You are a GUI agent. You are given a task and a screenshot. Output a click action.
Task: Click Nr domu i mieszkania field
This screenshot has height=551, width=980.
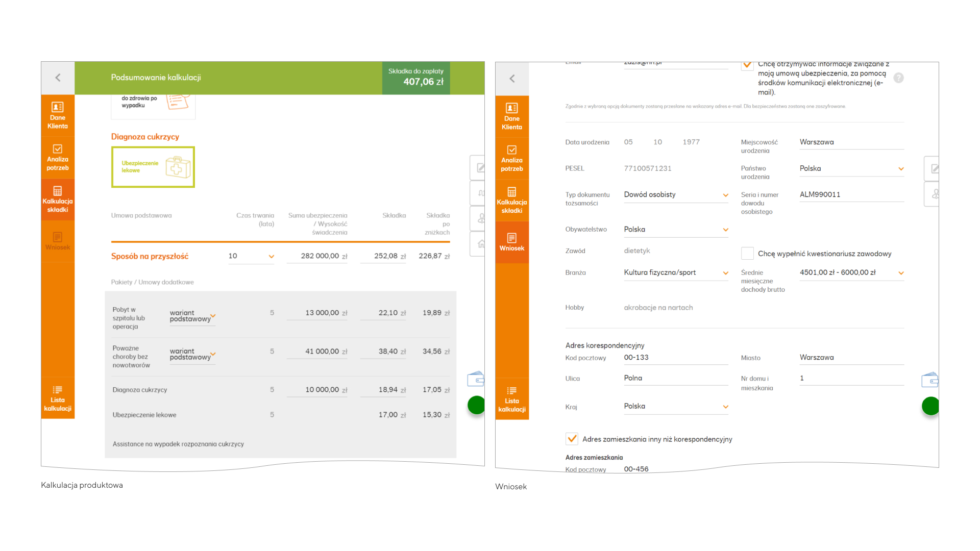pos(852,379)
